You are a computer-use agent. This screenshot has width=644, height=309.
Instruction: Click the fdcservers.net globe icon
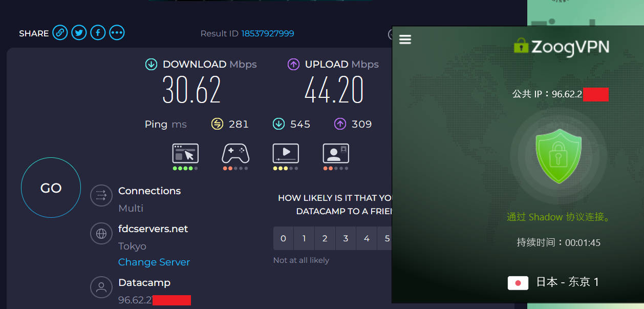pos(101,233)
